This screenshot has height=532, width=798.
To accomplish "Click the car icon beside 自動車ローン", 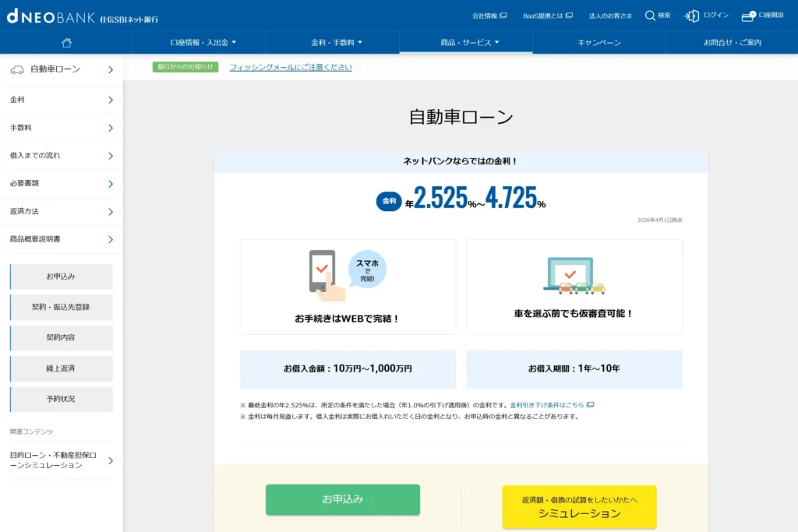I will 17,69.
